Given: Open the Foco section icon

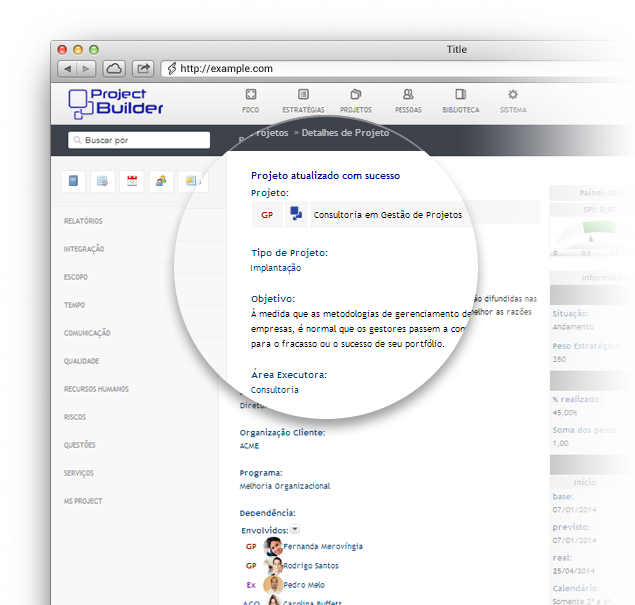Looking at the screenshot, I should click(251, 99).
